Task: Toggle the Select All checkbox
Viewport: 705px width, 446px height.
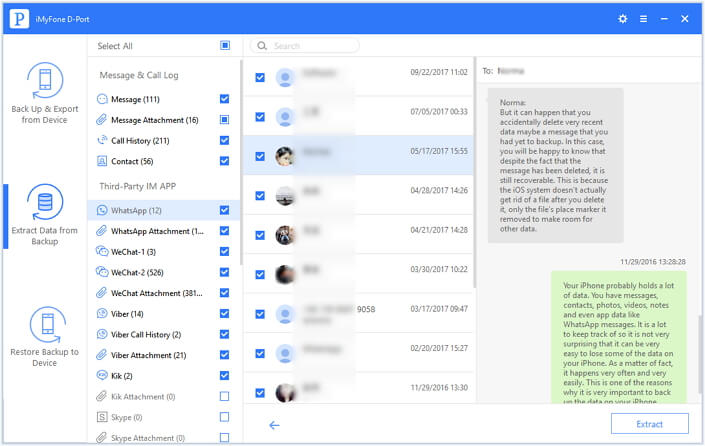Action: click(x=225, y=45)
